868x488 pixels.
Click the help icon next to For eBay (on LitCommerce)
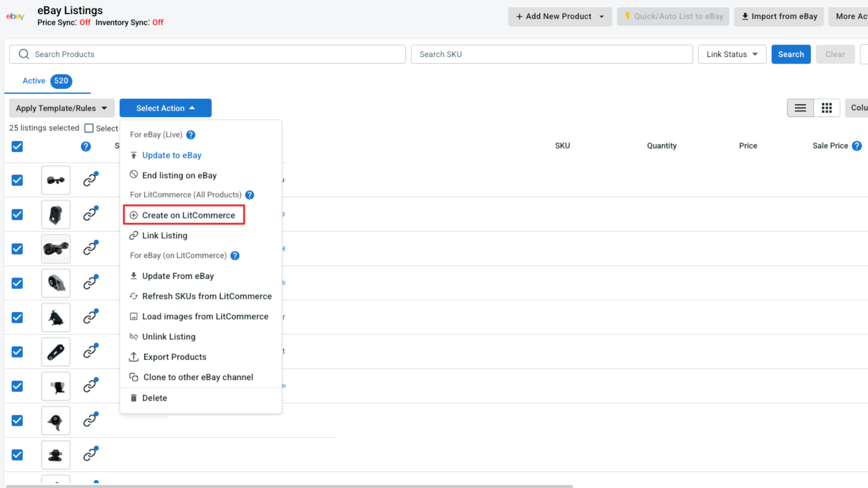(x=235, y=255)
